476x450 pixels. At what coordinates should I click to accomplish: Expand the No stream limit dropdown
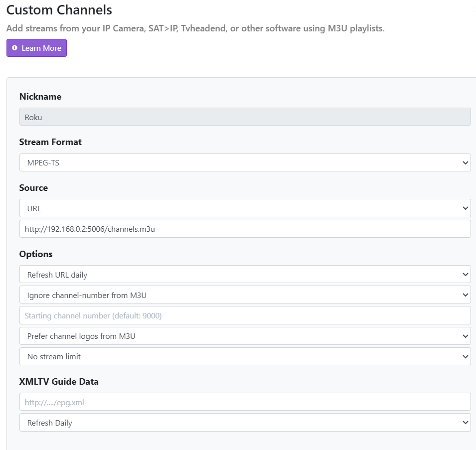click(x=245, y=356)
